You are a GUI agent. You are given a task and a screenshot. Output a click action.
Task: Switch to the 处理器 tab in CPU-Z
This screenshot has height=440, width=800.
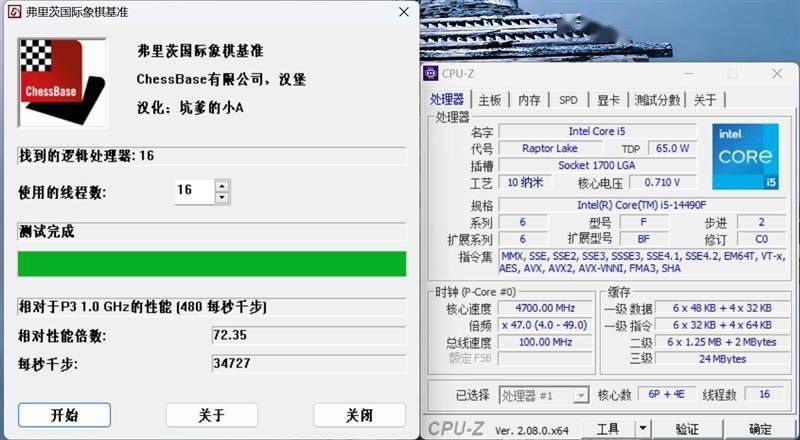[x=447, y=100]
